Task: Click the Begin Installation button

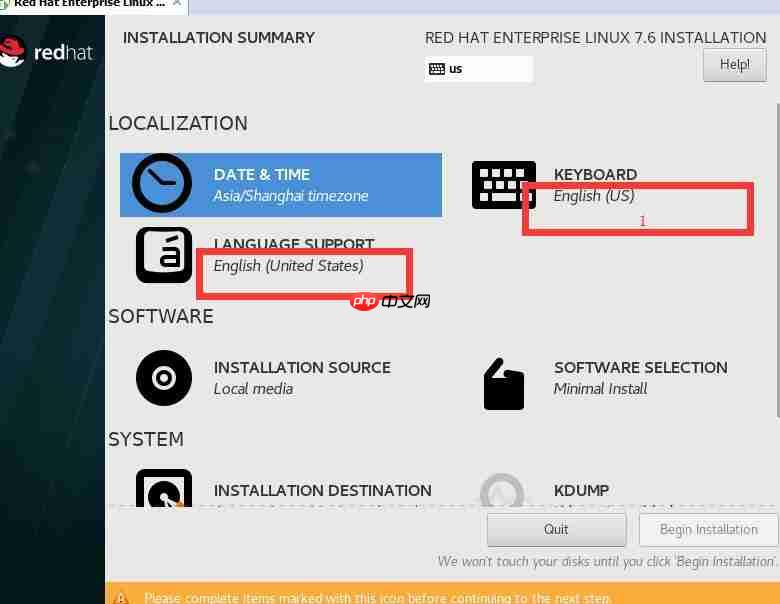Action: pos(708,529)
